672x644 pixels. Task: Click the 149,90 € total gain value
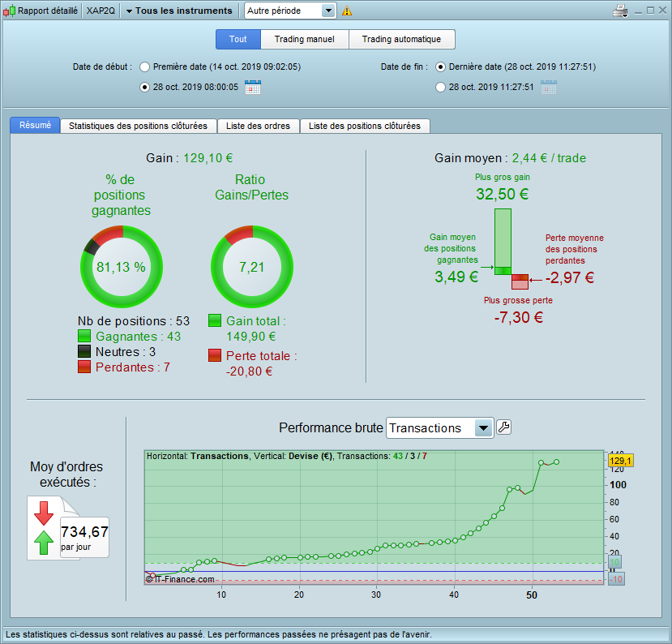coord(251,336)
